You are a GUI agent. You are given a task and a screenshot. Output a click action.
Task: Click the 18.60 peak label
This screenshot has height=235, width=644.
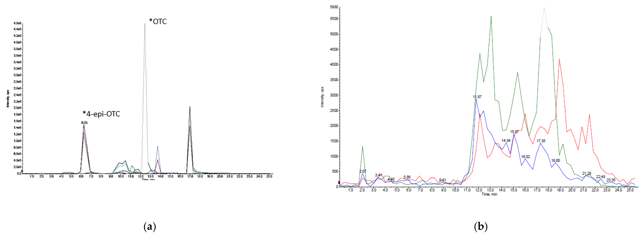tap(556, 161)
